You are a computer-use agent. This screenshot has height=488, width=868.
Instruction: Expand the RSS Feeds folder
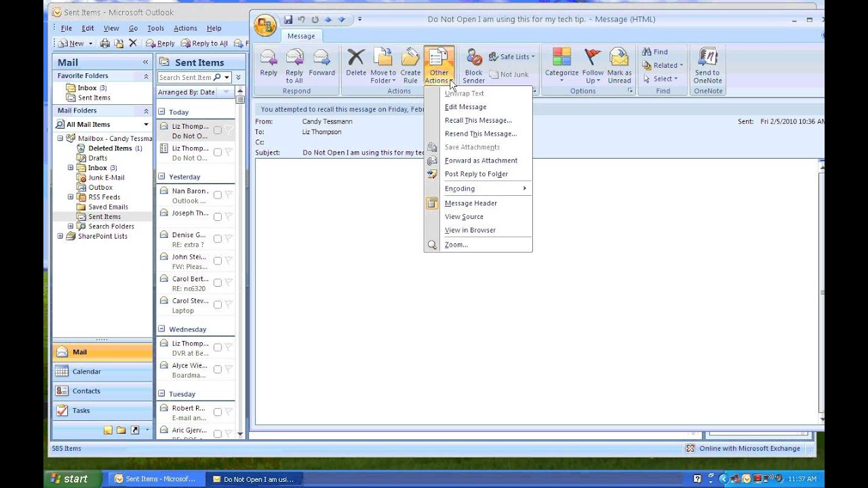pyautogui.click(x=70, y=197)
